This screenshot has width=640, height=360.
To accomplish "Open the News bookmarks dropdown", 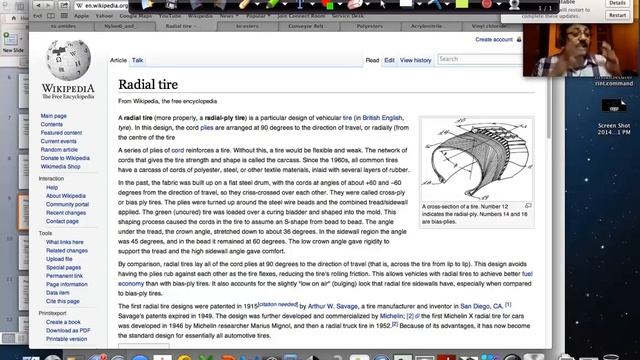I will pos(229,16).
